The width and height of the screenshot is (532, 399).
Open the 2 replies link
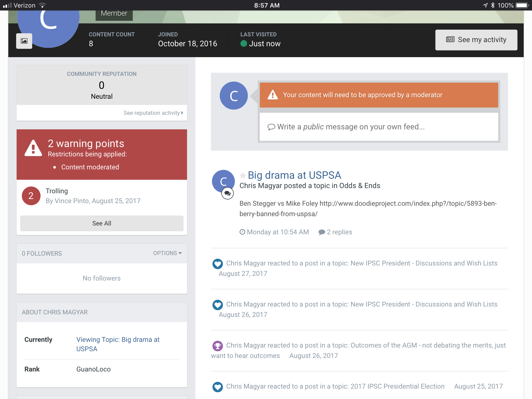tap(335, 232)
